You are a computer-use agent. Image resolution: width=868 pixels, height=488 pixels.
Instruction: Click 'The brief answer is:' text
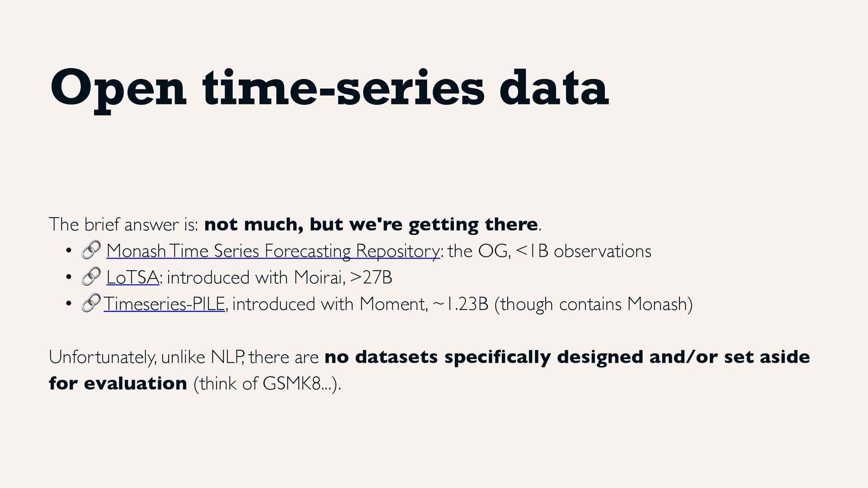123,224
